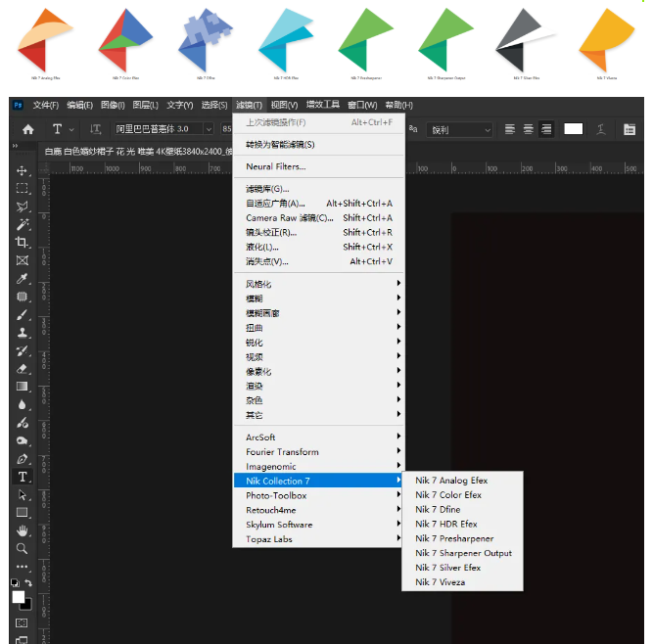Click the Nik 7 HDR Efex logo icon
This screenshot has height=644, width=653.
coord(286,39)
